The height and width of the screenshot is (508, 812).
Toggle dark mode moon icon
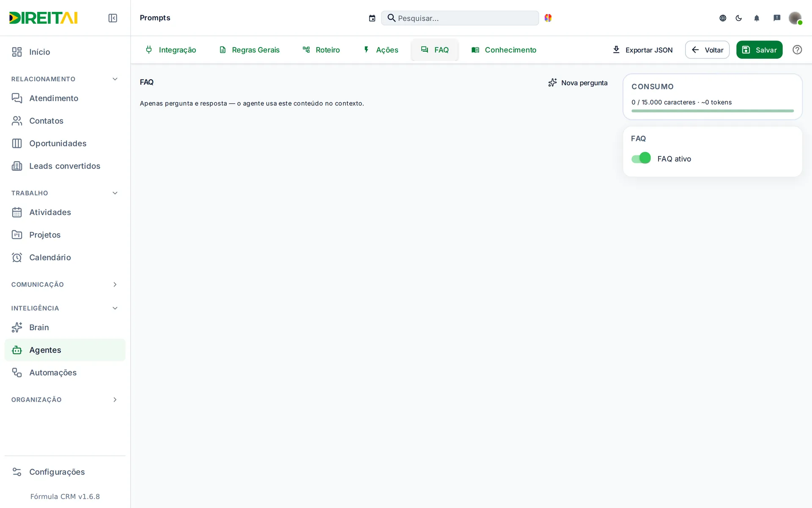pyautogui.click(x=739, y=18)
